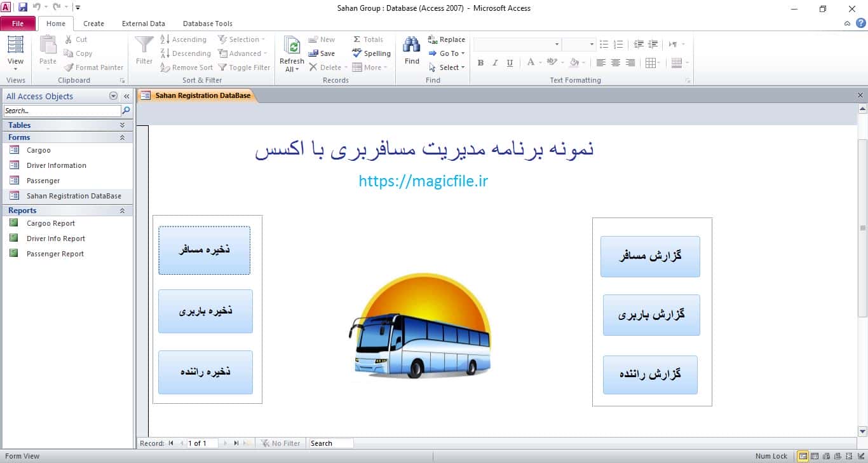
Task: Sort records Descending
Action: click(x=185, y=53)
